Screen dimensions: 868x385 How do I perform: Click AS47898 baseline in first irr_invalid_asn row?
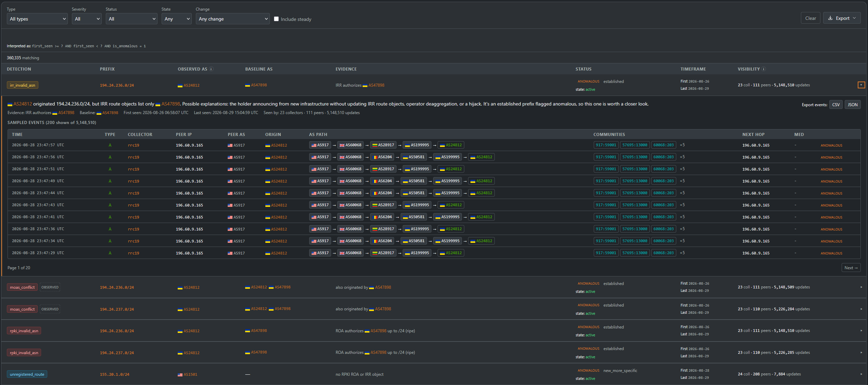[259, 85]
